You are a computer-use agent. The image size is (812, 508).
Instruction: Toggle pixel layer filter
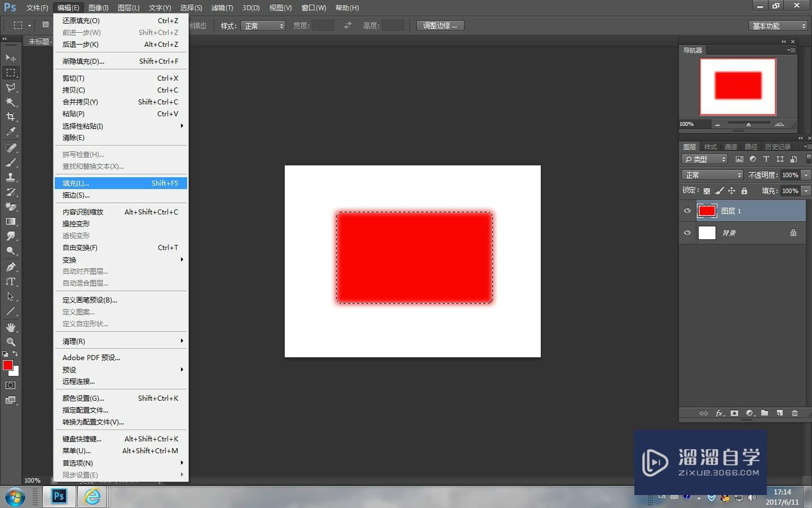(x=739, y=159)
